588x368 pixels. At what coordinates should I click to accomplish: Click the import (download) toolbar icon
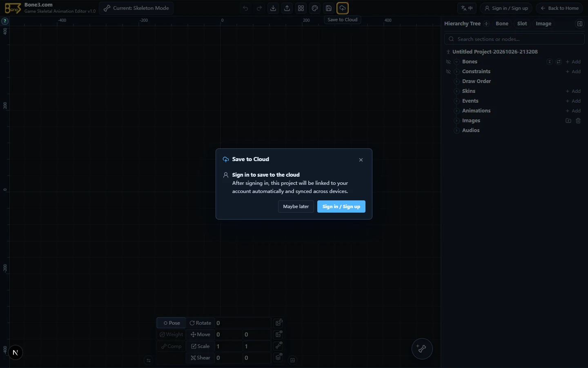coord(273,8)
